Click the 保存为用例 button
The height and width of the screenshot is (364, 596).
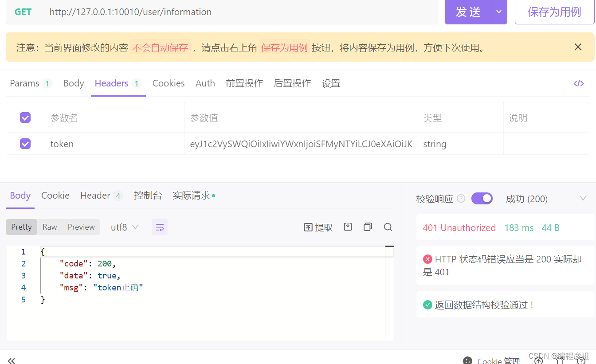[x=554, y=12]
